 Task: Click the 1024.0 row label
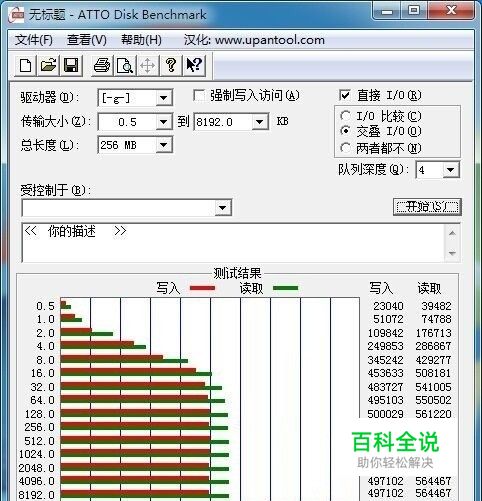pyautogui.click(x=37, y=454)
